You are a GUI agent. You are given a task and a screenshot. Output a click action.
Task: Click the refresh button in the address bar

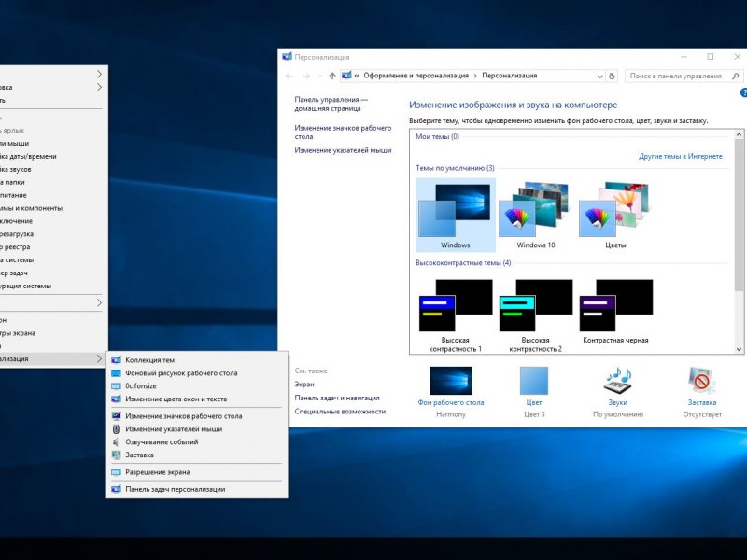(612, 76)
